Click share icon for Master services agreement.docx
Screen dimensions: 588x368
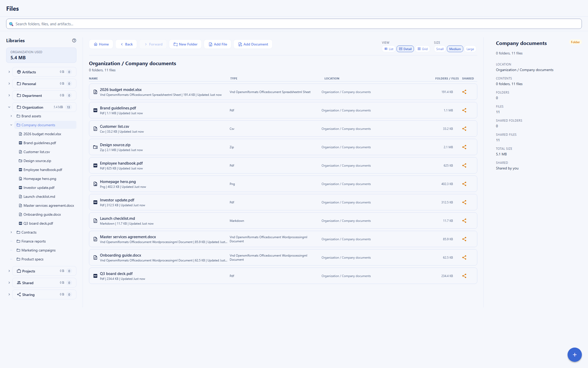(464, 239)
